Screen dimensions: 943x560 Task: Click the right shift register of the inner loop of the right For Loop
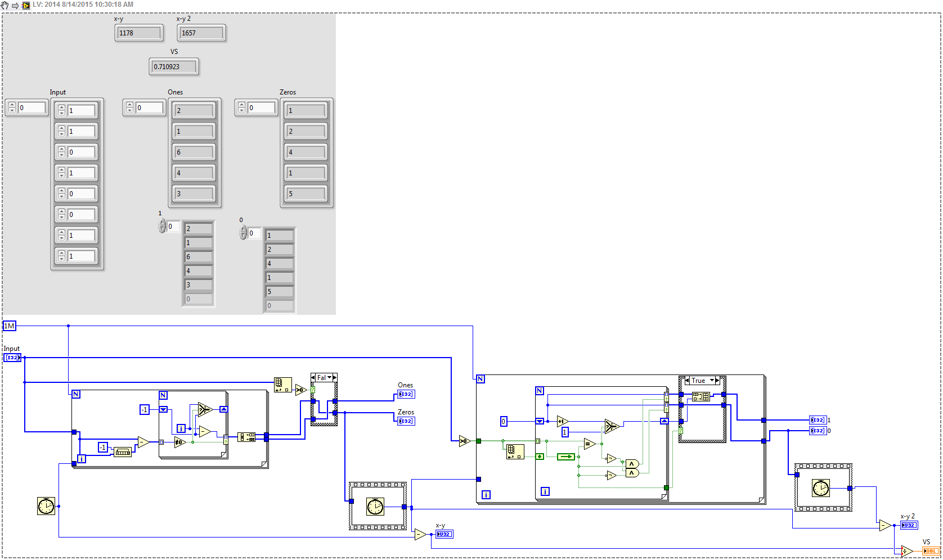pos(664,421)
